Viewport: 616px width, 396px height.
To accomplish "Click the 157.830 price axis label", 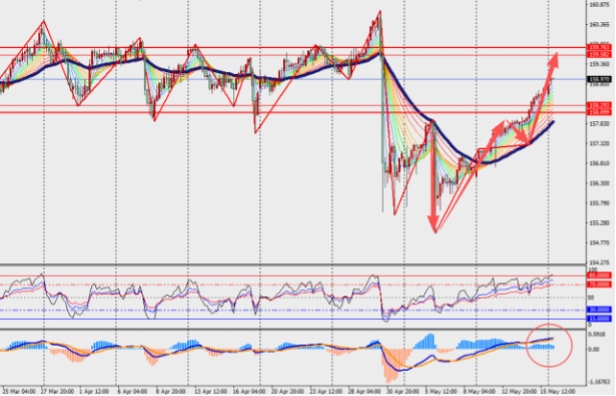I will (599, 124).
